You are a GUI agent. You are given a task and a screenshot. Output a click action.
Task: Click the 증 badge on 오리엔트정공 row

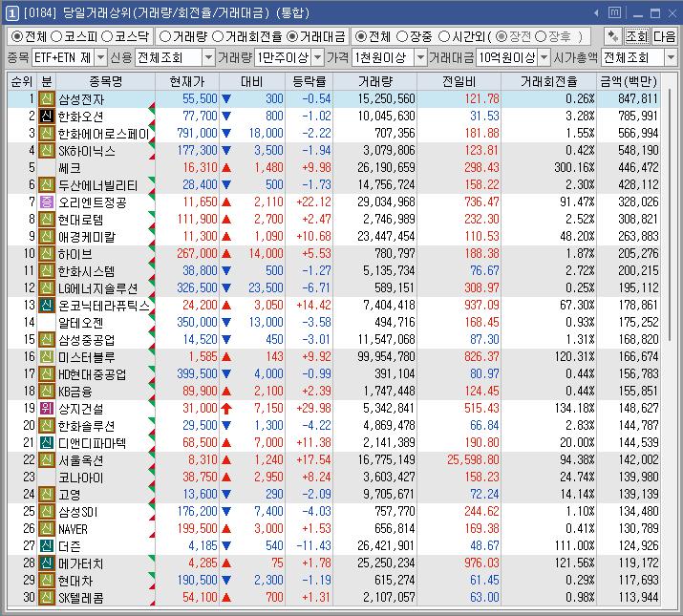46,202
